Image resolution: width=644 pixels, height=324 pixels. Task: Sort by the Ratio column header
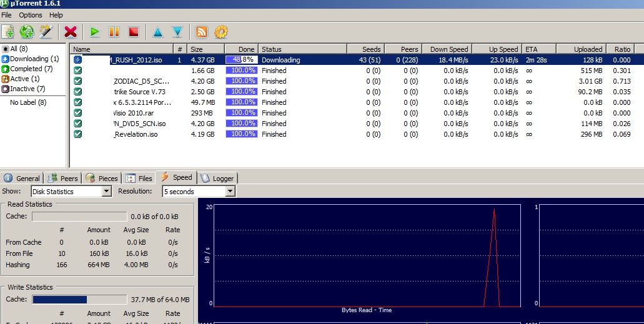pyautogui.click(x=621, y=49)
